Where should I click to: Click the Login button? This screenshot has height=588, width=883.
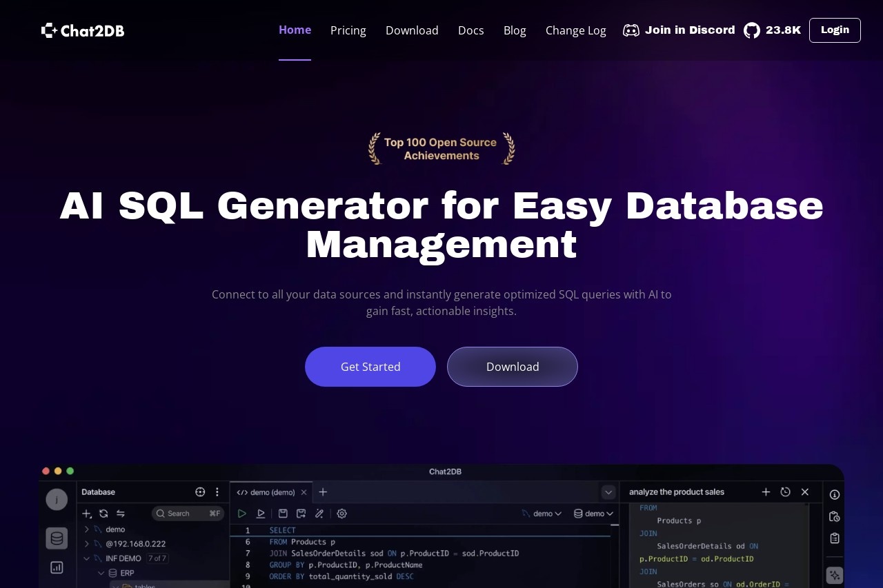click(x=835, y=30)
